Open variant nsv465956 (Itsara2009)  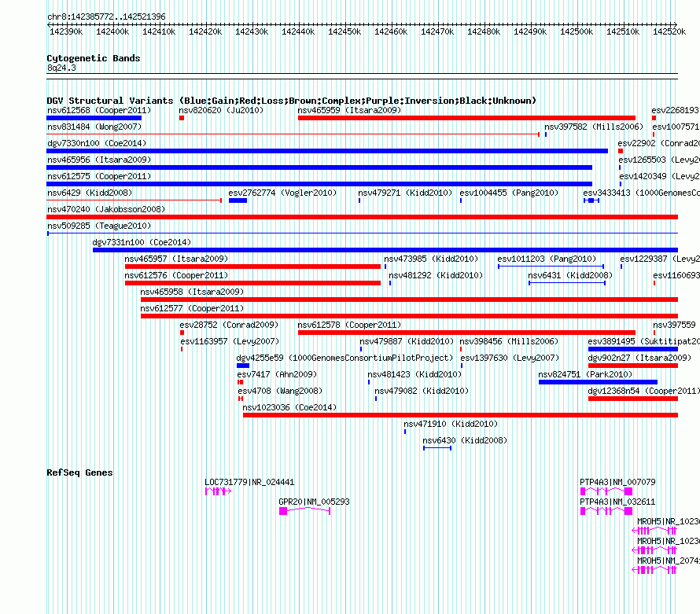point(99,160)
